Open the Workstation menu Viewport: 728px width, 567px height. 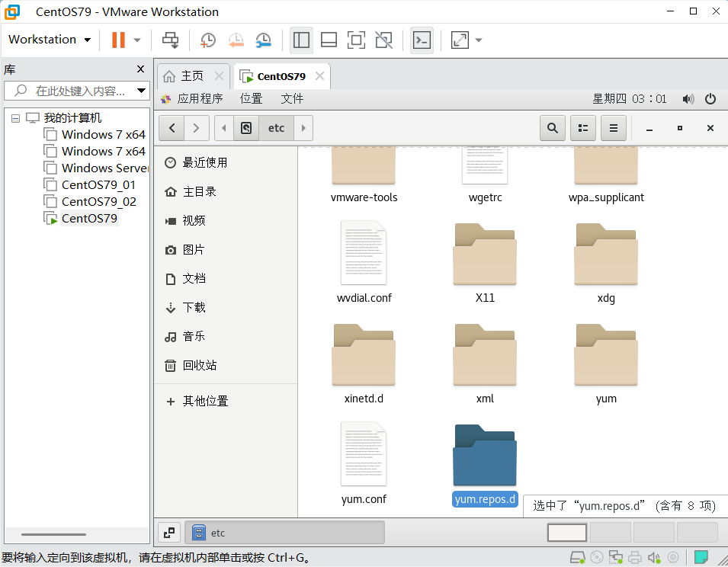[50, 40]
